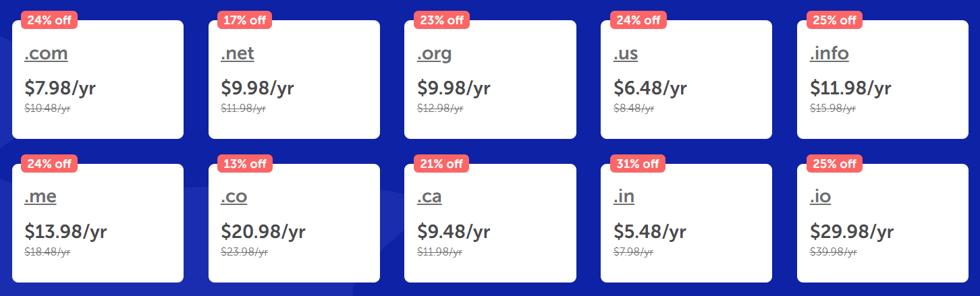This screenshot has width=980, height=296.
Task: Open the .io domain link
Action: tap(821, 197)
